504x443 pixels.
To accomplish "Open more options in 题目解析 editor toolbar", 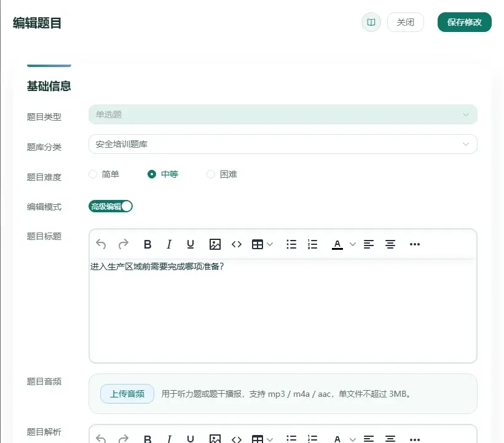I will [x=415, y=439].
